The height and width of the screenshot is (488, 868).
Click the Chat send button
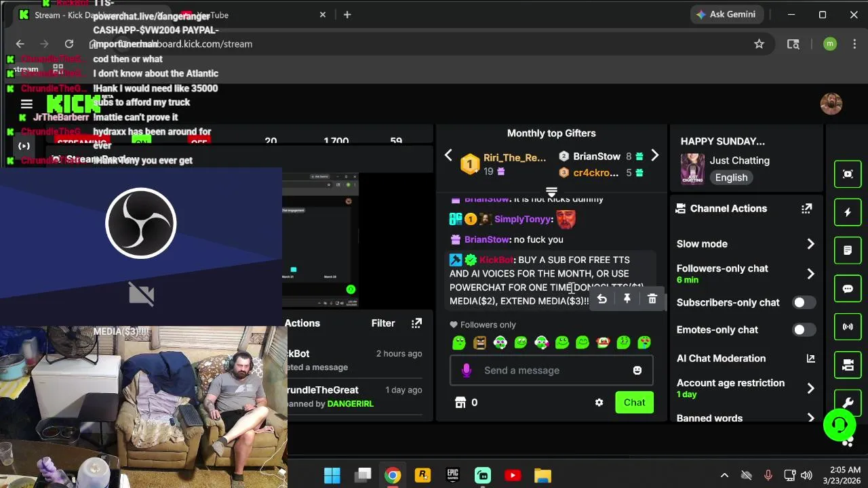pos(634,403)
